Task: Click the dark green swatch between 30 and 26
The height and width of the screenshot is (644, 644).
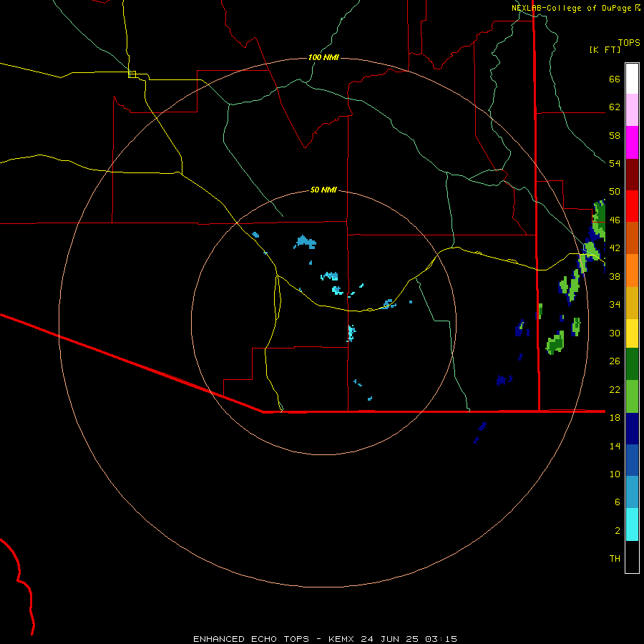Action: coord(632,364)
